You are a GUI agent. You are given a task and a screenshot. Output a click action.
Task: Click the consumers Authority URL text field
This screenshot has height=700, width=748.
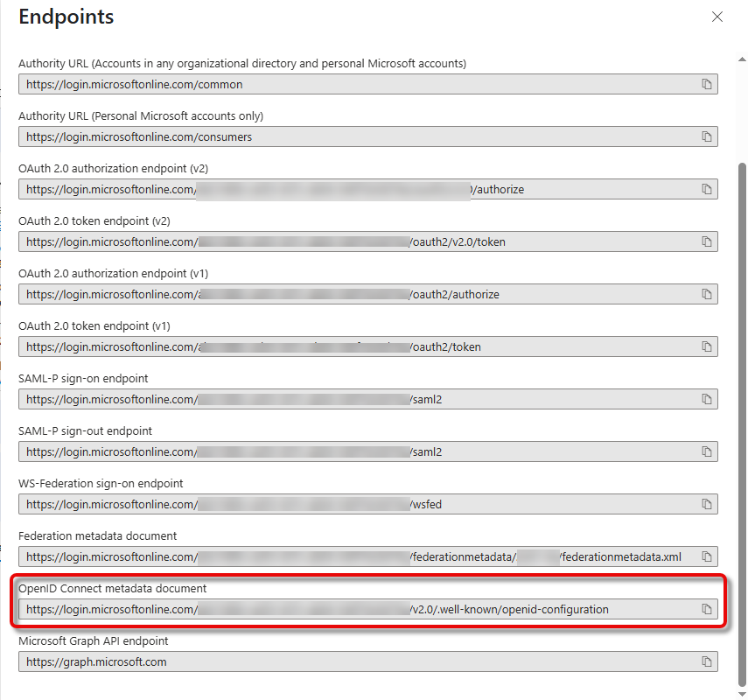click(350, 137)
